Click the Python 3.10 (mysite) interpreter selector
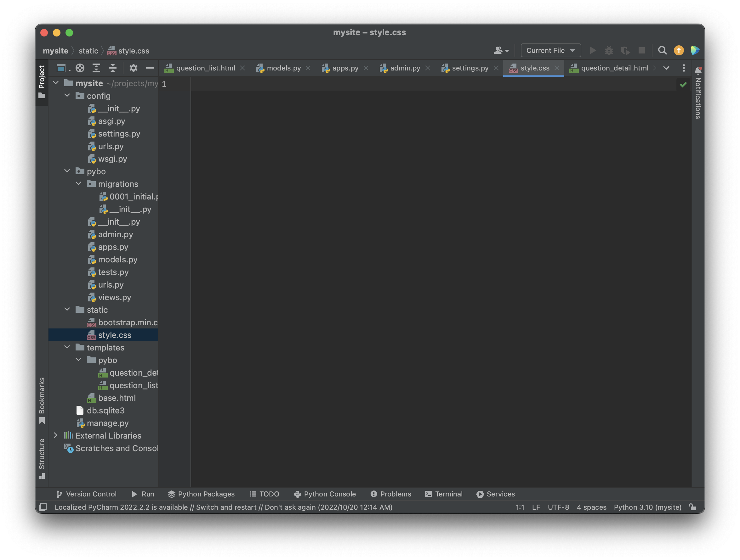Screen dimensions: 740x560 pos(647,507)
